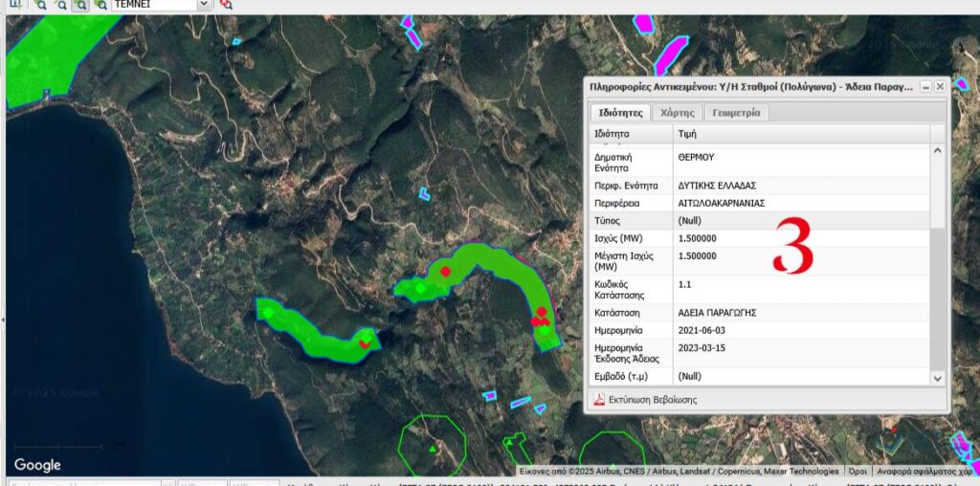Toggle the highlighted active magnifier tool
980x486 pixels.
[x=80, y=5]
